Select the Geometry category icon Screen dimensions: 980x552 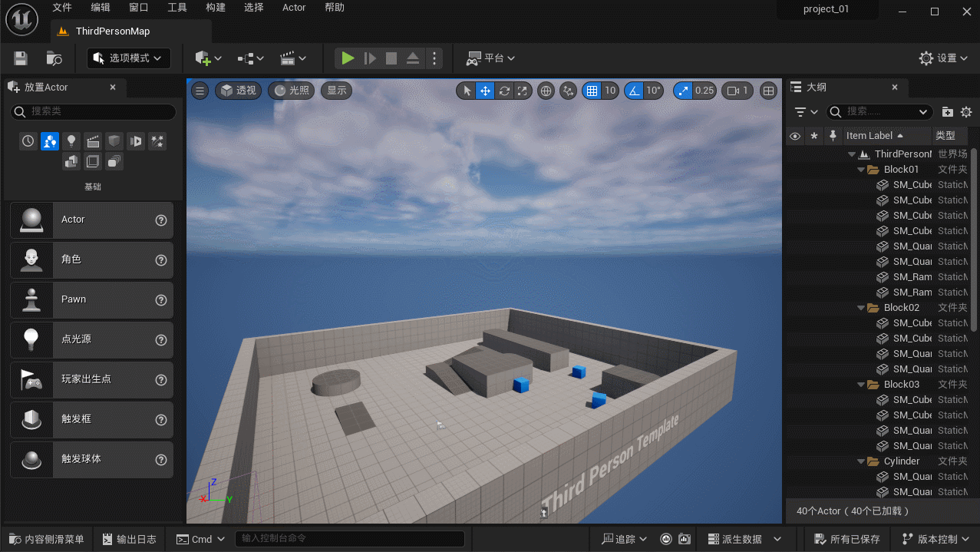[x=71, y=162]
